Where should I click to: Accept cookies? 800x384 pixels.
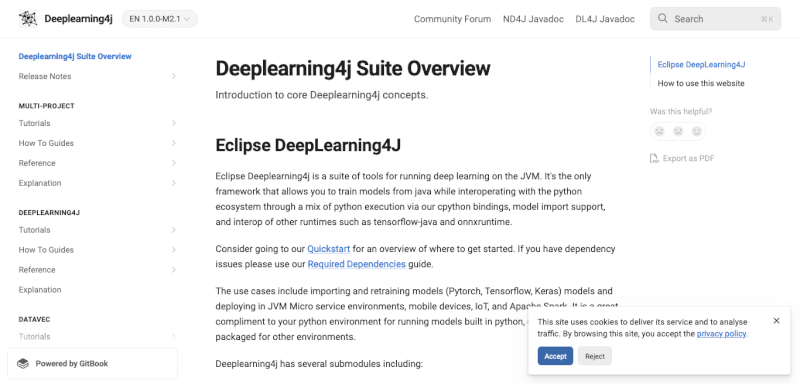click(555, 356)
